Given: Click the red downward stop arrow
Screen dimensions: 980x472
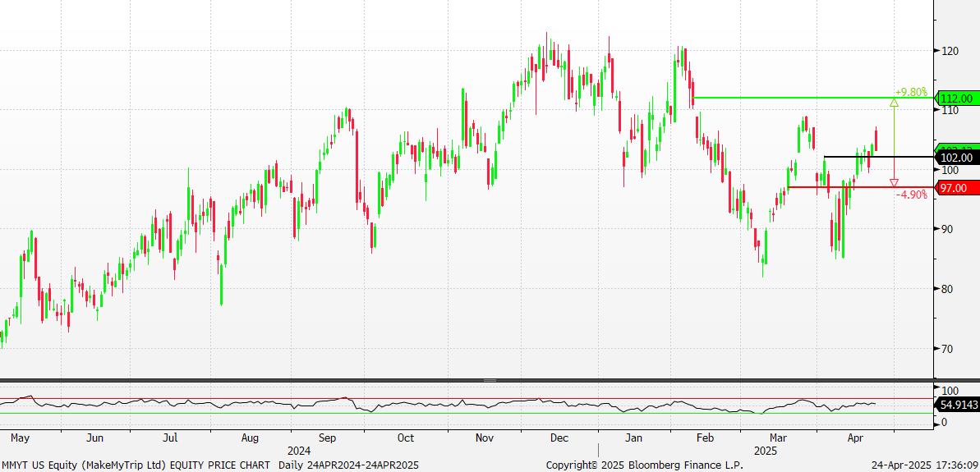Looking at the screenshot, I should click(894, 182).
